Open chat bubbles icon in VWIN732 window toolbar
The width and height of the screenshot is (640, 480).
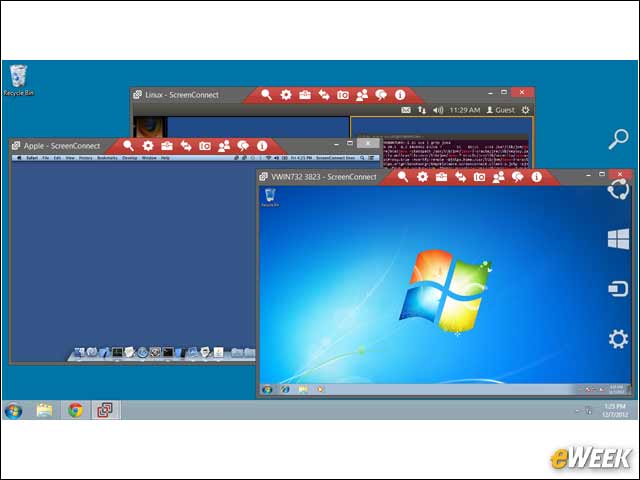point(518,177)
